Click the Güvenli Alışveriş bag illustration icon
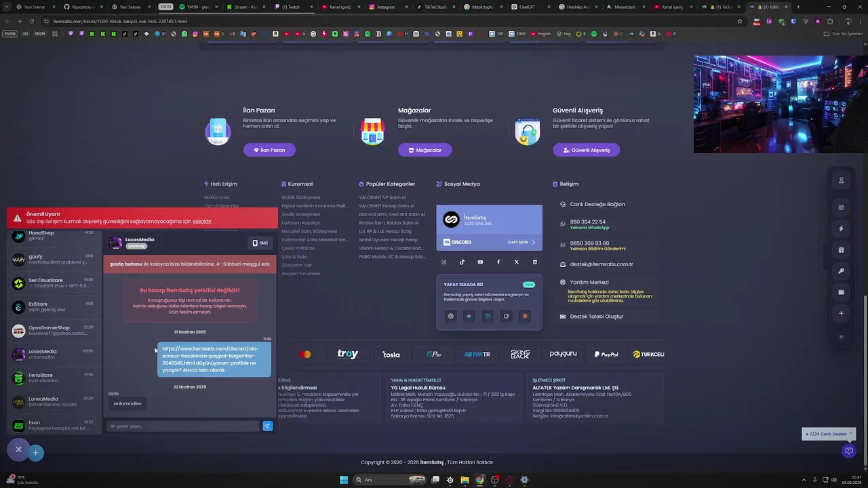Image resolution: width=868 pixels, height=488 pixels. tap(527, 131)
